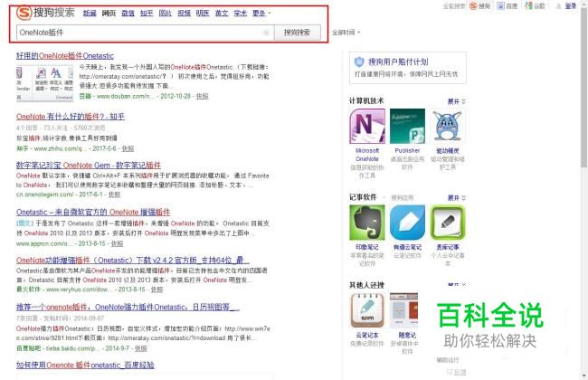Screen dimensions: 588x380
Task: Open the 印象笔记 Evernote elephant icon
Action: point(367,223)
